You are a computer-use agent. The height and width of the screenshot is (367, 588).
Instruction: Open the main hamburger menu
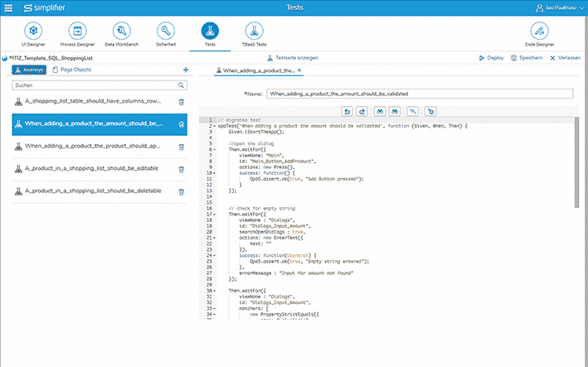(7, 7)
